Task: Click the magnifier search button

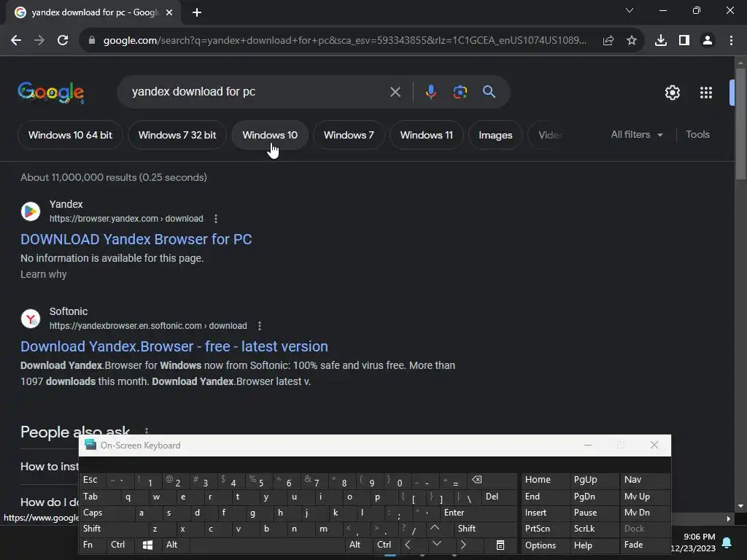Action: (x=489, y=92)
